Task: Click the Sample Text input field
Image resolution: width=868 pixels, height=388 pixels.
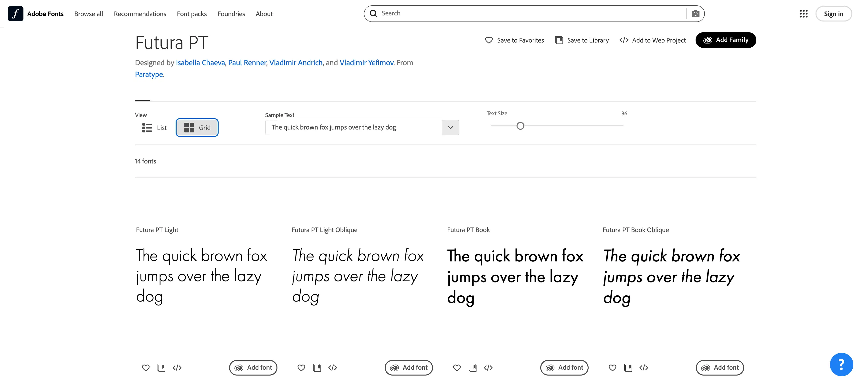Action: (x=353, y=128)
